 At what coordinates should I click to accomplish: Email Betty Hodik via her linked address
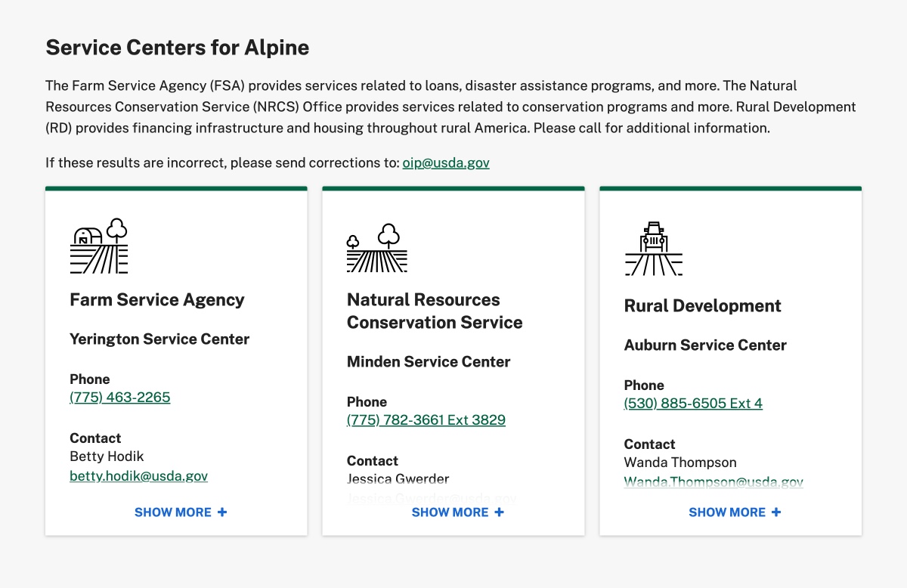pyautogui.click(x=138, y=476)
